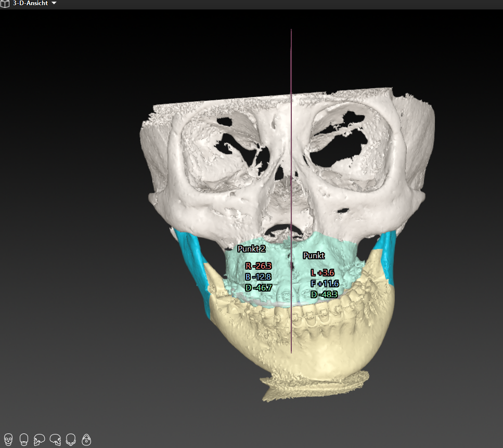Click the red R -26.3 value
Viewport: 503px width, 448px height.
pos(259,266)
